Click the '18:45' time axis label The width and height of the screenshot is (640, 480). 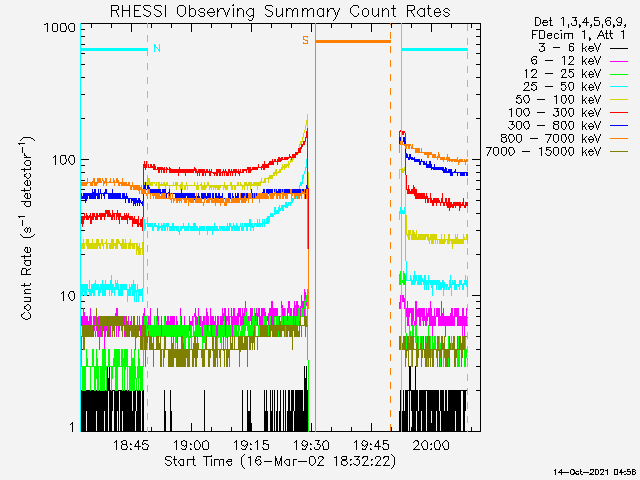(x=131, y=444)
